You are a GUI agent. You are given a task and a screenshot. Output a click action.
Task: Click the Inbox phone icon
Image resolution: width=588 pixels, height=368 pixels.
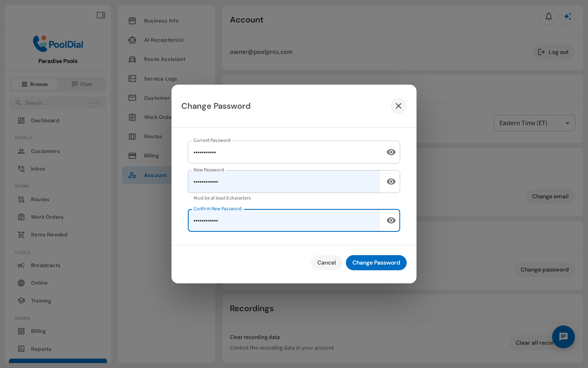click(21, 169)
